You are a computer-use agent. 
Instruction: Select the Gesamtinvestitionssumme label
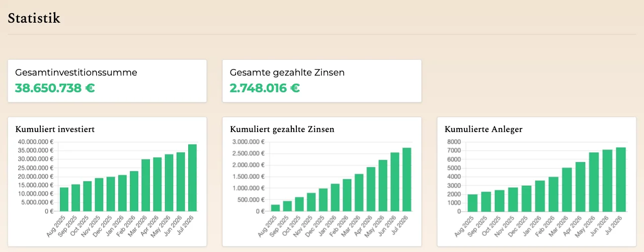[x=76, y=73]
